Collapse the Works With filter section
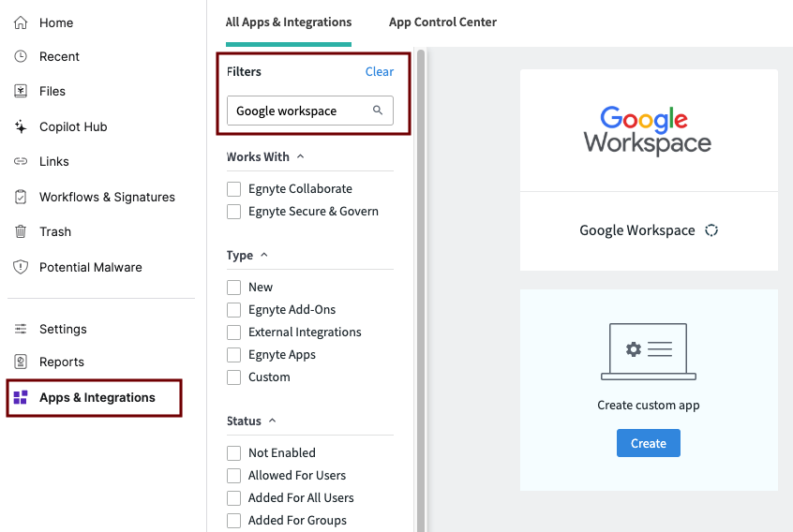This screenshot has height=532, width=793. pyautogui.click(x=300, y=156)
